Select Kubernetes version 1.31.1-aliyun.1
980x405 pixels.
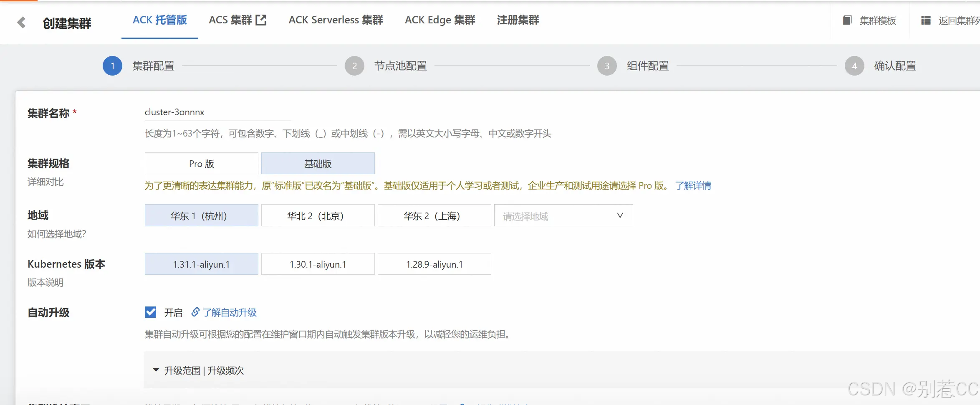point(202,264)
